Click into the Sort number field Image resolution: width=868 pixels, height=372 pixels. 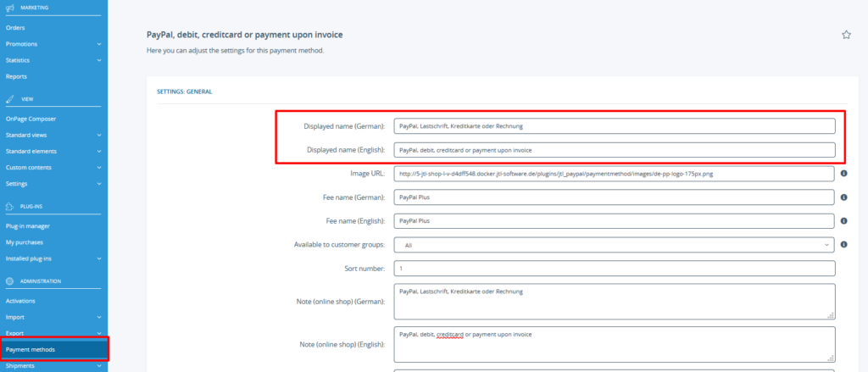click(x=614, y=269)
